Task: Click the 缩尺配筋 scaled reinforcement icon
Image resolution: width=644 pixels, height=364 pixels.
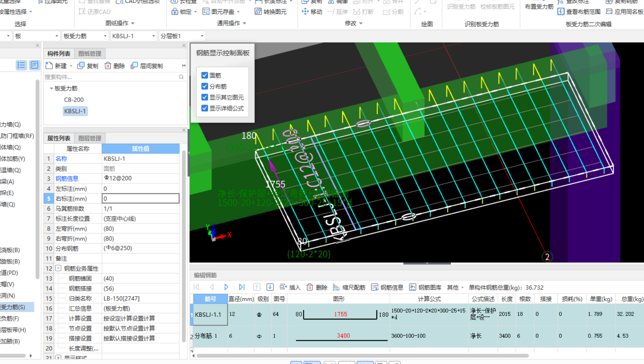Action: [336, 287]
